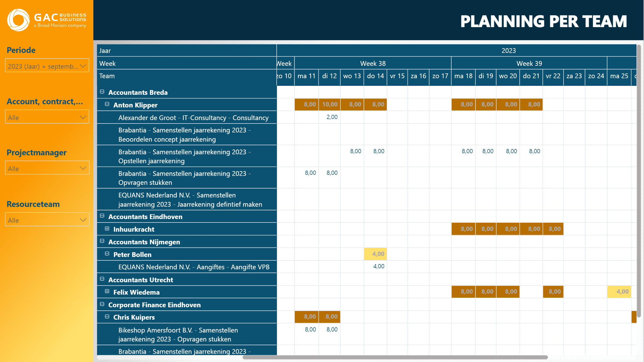
Task: Select the 4,00 cell for EQUANS Aangifte VPB
Action: click(376, 266)
